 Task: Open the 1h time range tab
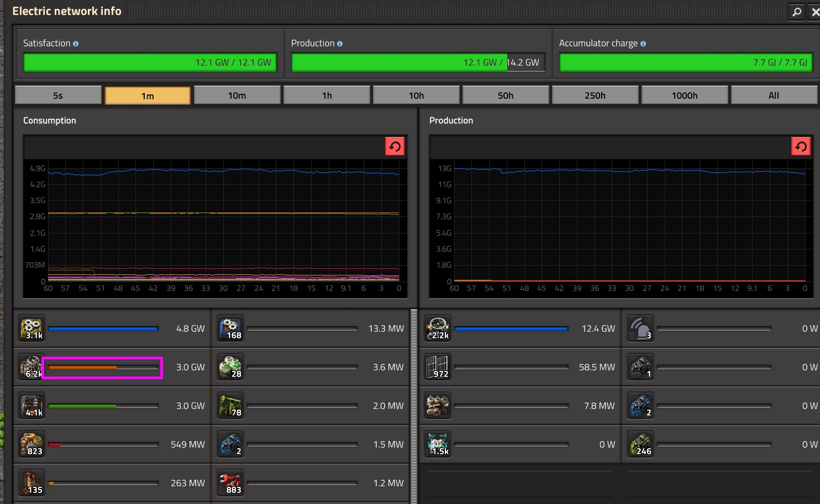tap(327, 96)
